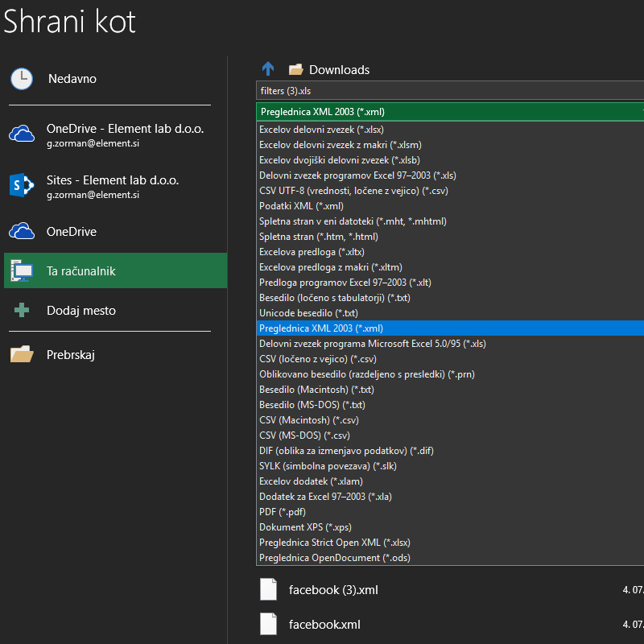Pick Excelov dvojiški delovni zvezek (*.xlsb)
Image resolution: width=644 pixels, height=644 pixels.
[x=450, y=160]
